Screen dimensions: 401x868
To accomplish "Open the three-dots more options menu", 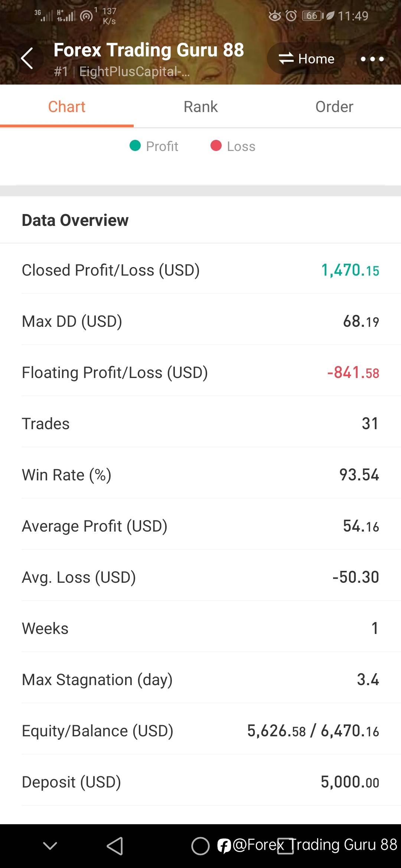I will click(x=372, y=59).
